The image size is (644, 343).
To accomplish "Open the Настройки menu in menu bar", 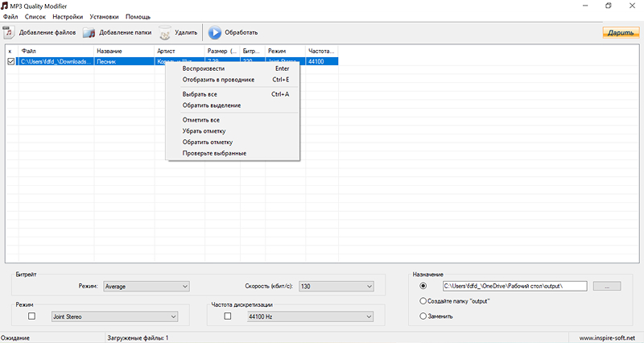I will (68, 17).
